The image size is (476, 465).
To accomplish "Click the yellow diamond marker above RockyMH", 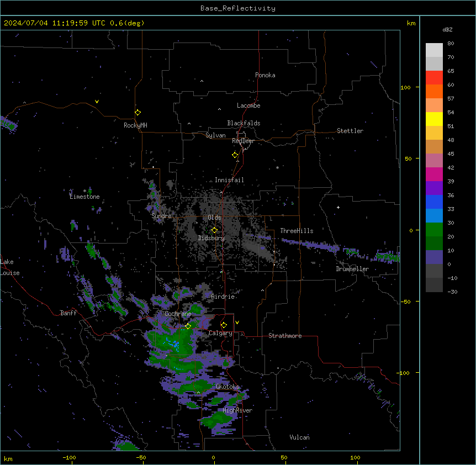I will (x=138, y=113).
